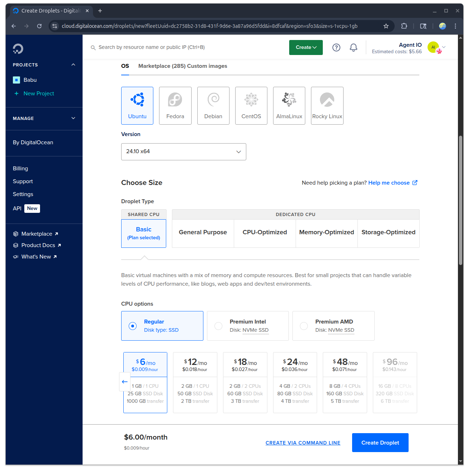Select the Fedora OS image
The image size is (469, 476).
pyautogui.click(x=175, y=106)
